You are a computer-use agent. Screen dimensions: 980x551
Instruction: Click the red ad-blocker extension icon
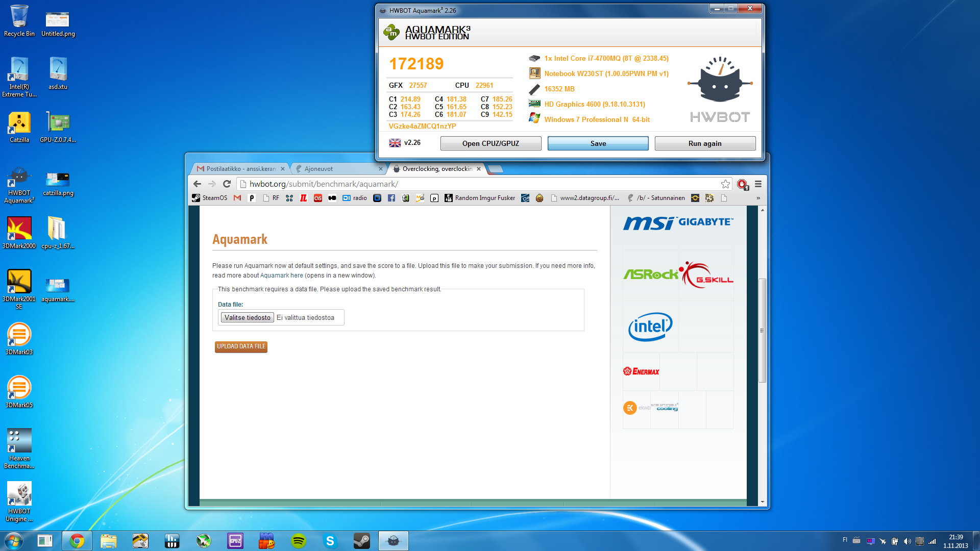[742, 184]
